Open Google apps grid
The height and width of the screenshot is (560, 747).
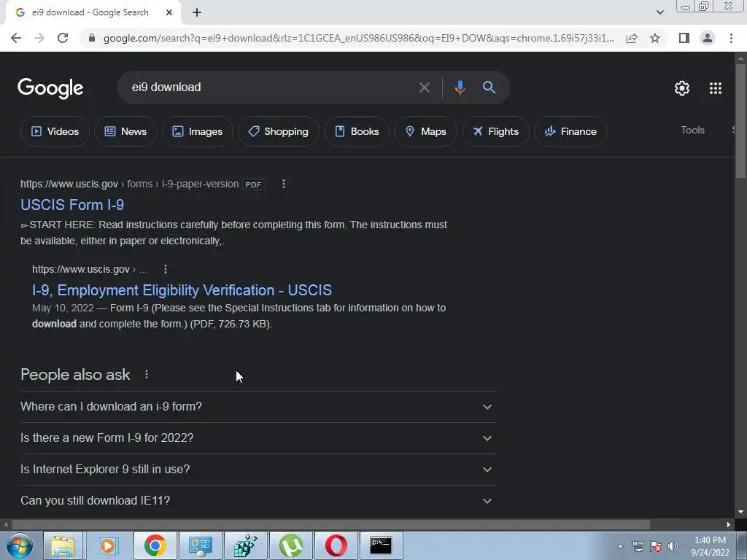[x=716, y=88]
